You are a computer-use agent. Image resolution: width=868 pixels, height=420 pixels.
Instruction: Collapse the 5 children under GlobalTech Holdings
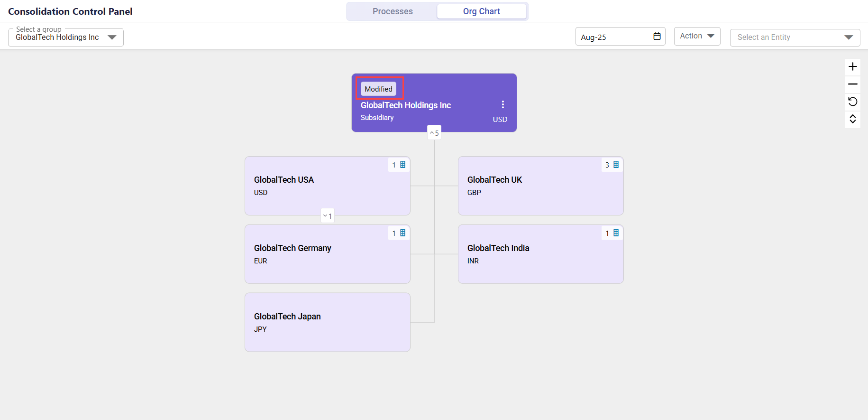pyautogui.click(x=434, y=133)
